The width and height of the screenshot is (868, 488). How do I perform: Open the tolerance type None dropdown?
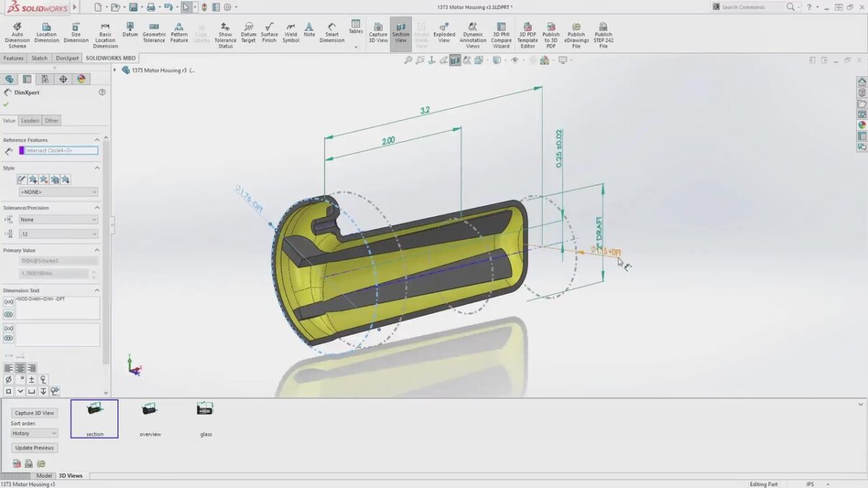pos(59,220)
